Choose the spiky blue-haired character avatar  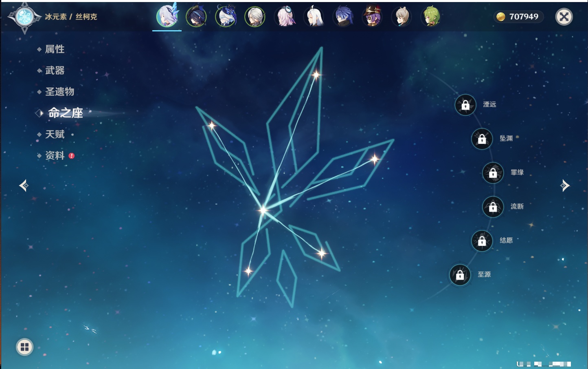pos(343,17)
